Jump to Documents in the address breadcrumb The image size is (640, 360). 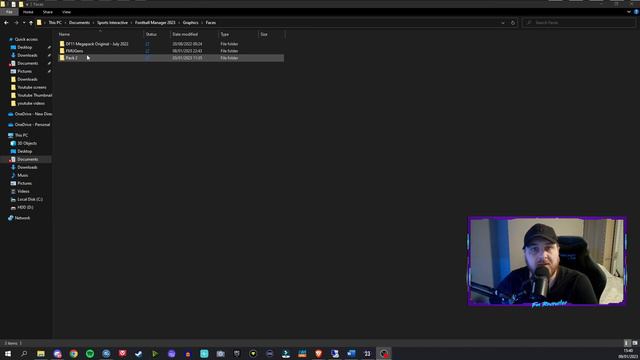click(x=79, y=23)
